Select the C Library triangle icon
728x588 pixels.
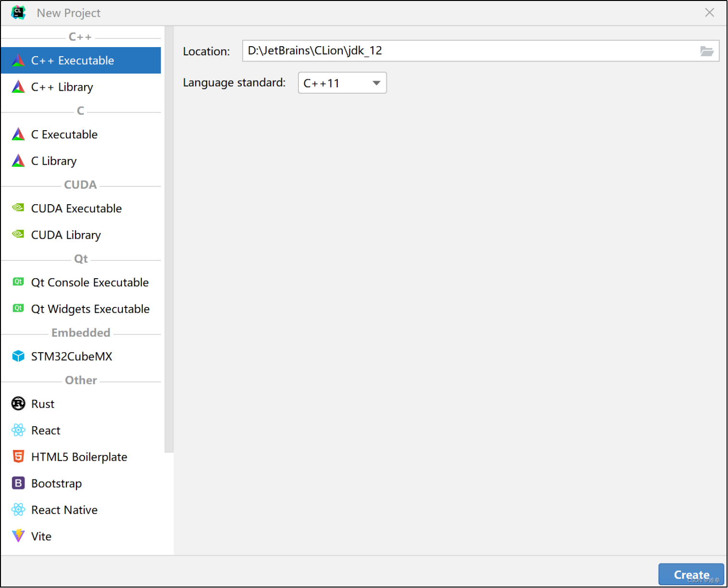click(18, 161)
